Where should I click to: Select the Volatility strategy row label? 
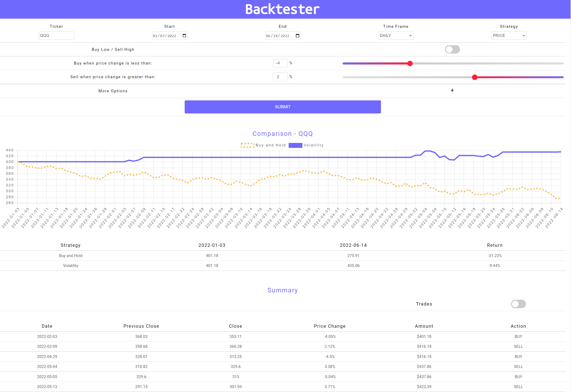tap(71, 265)
